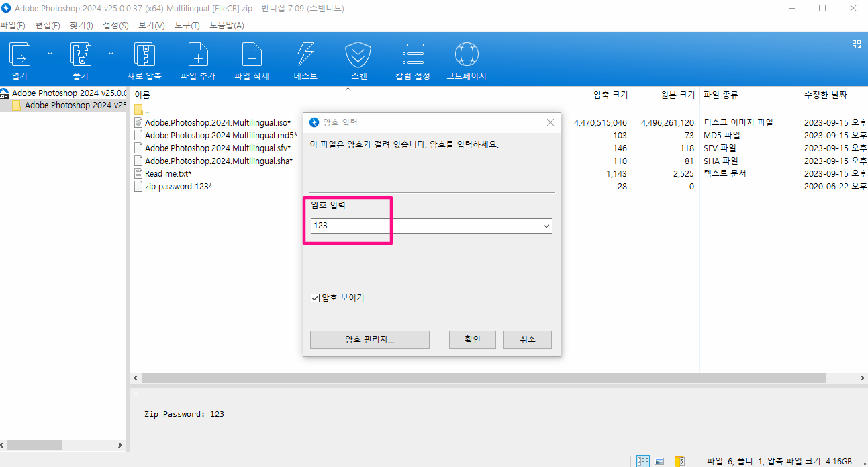868x467 pixels.
Task: Open the dropdown arrow next to 풀기
Action: [x=111, y=53]
